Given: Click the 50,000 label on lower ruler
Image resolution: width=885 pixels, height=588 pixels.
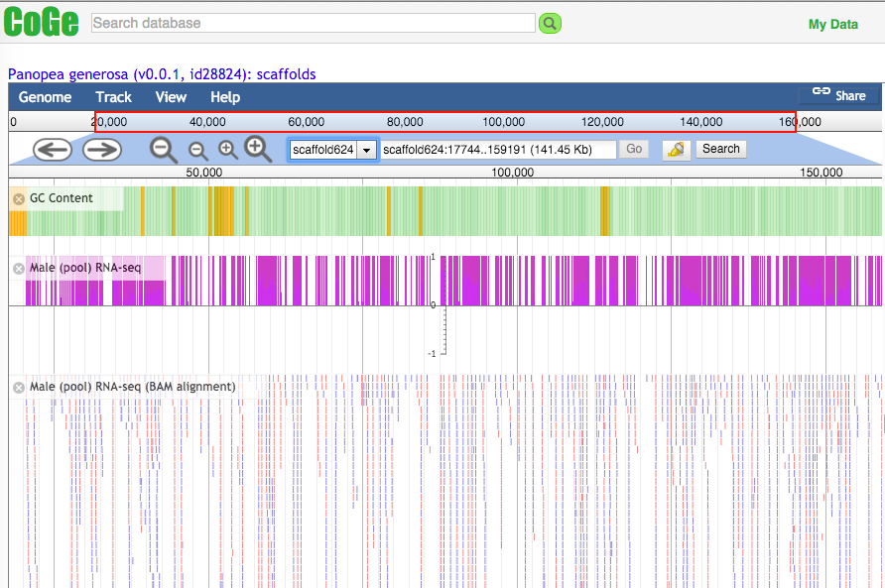Looking at the screenshot, I should point(204,173).
